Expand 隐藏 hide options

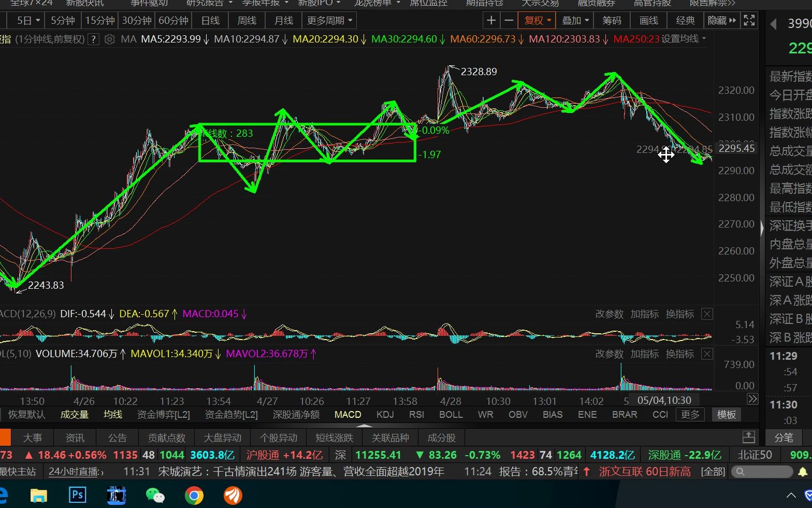click(721, 21)
